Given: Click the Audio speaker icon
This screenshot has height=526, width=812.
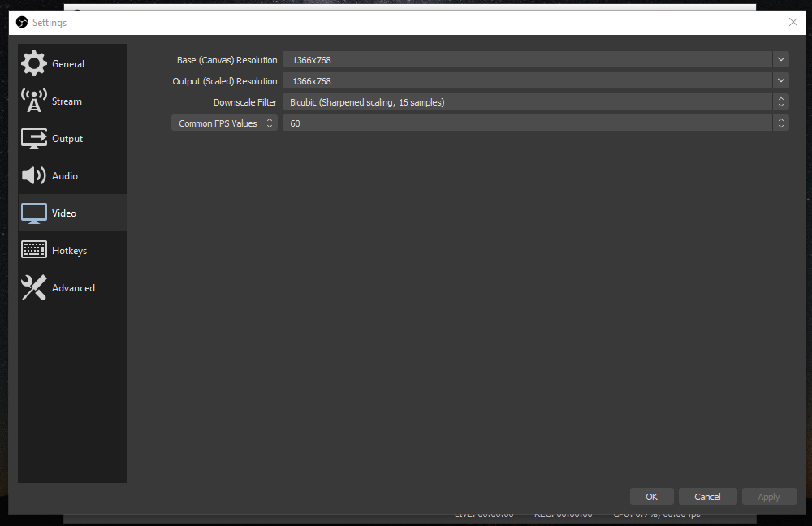Looking at the screenshot, I should tap(34, 176).
